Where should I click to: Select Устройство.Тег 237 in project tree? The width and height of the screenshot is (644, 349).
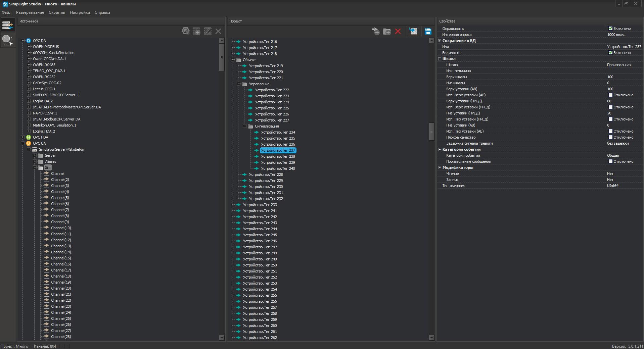278,150
